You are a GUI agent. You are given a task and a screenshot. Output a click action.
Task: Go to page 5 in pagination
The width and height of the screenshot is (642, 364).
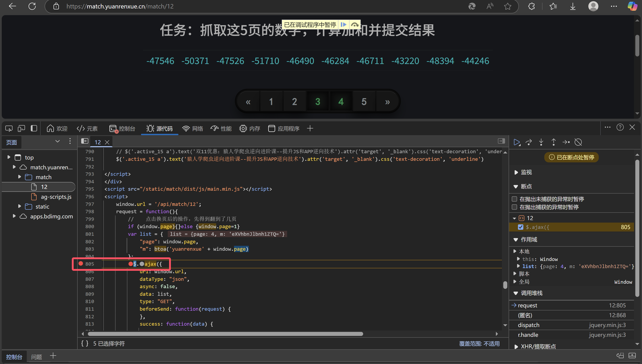364,101
